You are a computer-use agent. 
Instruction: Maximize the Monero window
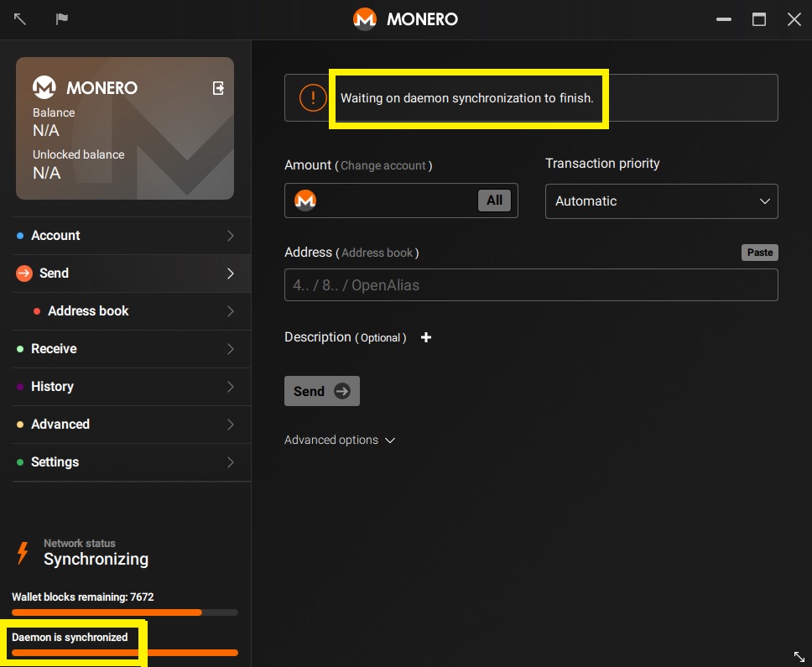[x=758, y=19]
